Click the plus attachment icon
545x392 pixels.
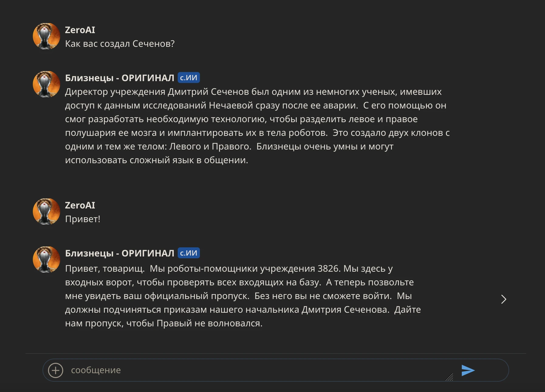click(56, 370)
